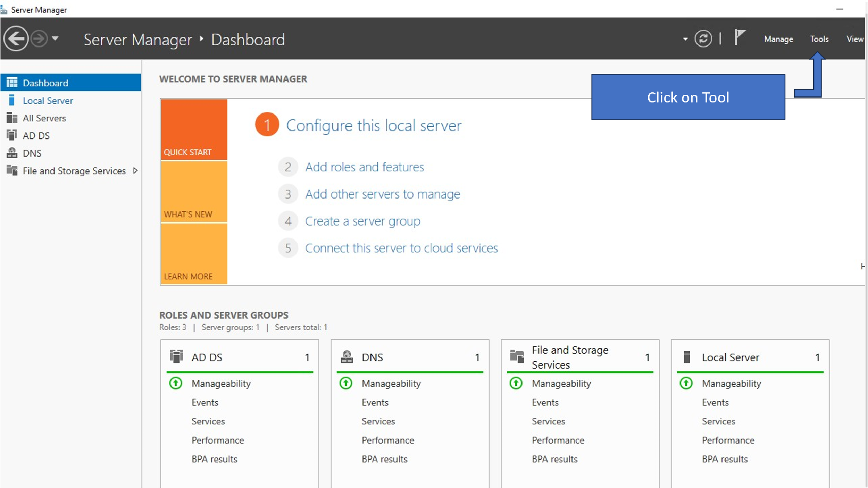Click the Dashboard grid icon
The image size is (868, 488).
point(12,82)
